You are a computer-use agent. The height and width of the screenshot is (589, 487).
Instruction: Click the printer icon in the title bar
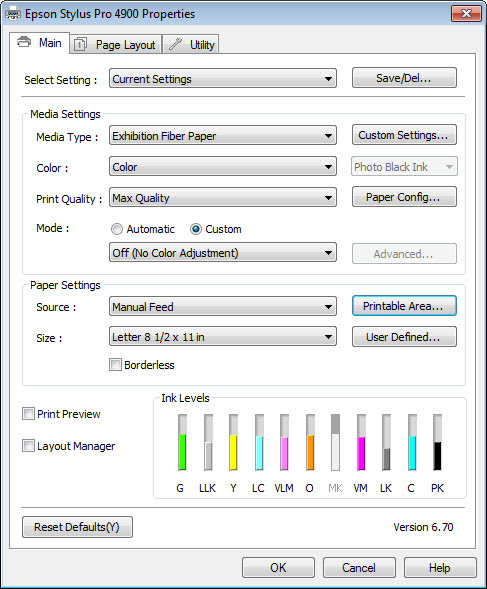tap(12, 14)
